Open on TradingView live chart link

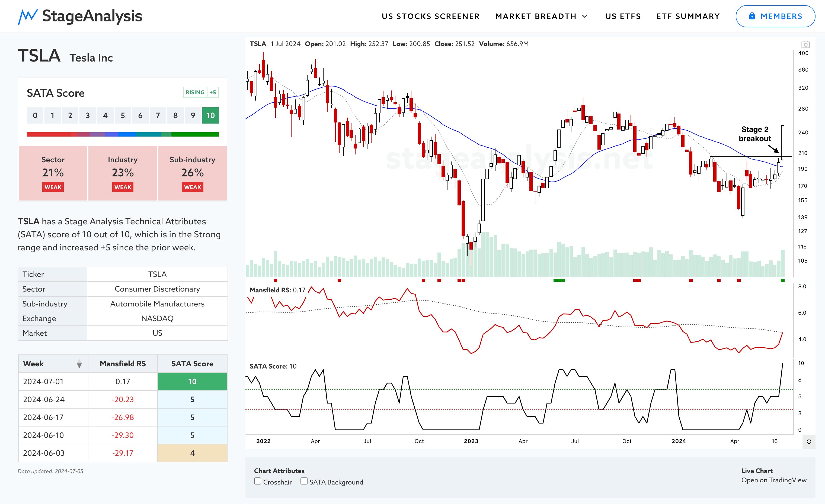coord(774,480)
